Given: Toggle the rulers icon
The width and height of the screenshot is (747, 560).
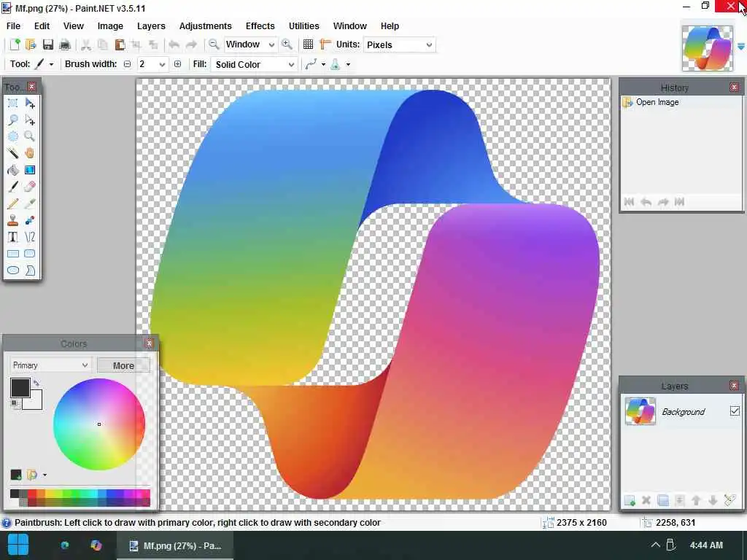Looking at the screenshot, I should pyautogui.click(x=325, y=44).
